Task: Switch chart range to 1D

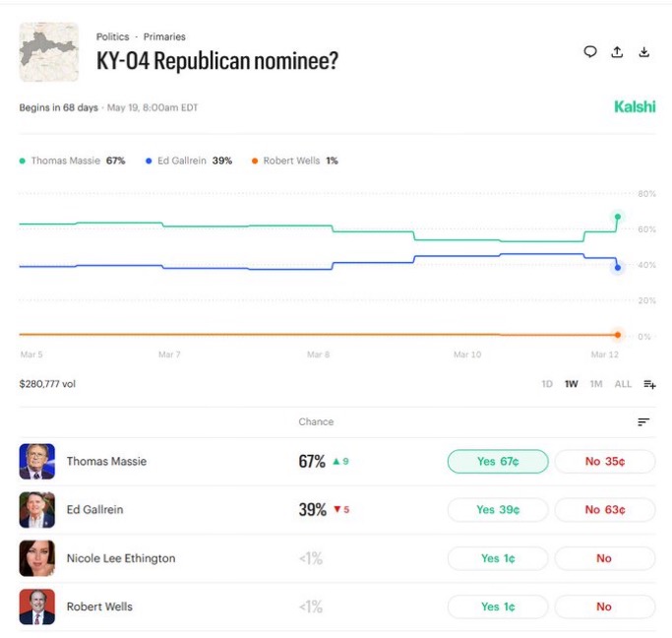Action: click(547, 384)
